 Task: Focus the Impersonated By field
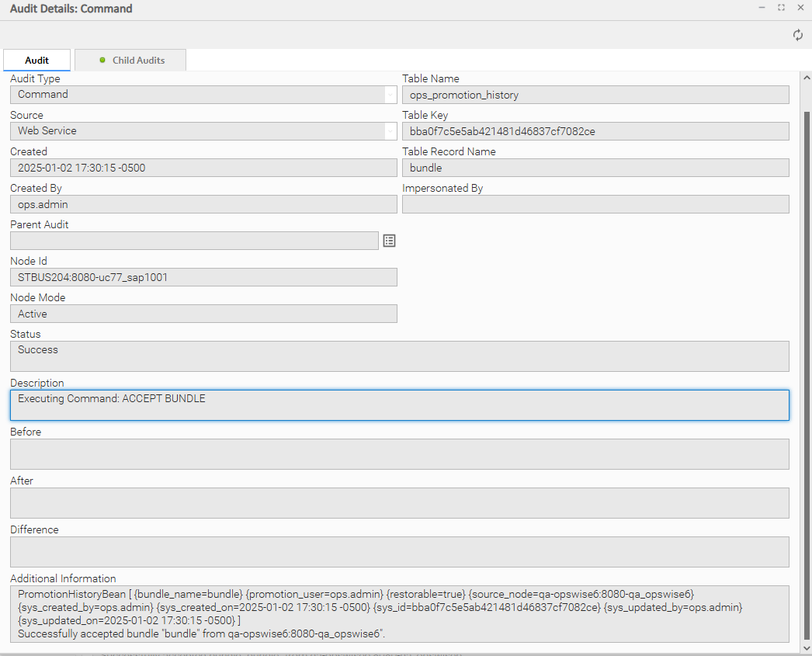pyautogui.click(x=595, y=204)
